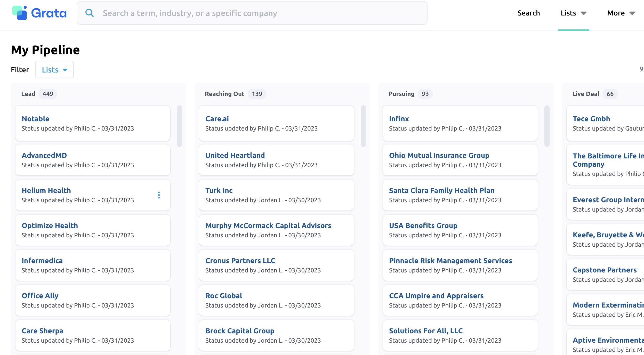Click the Live Deal count badge 66

[x=610, y=94]
